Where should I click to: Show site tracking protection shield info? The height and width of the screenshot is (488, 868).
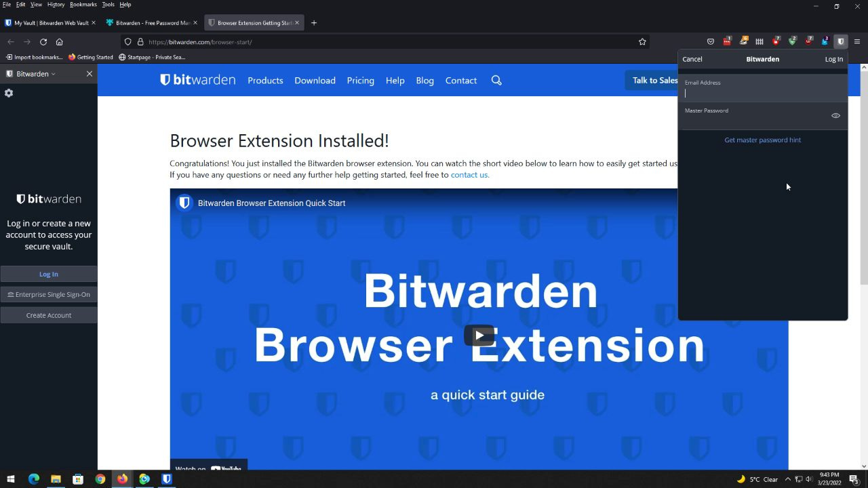coord(127,41)
